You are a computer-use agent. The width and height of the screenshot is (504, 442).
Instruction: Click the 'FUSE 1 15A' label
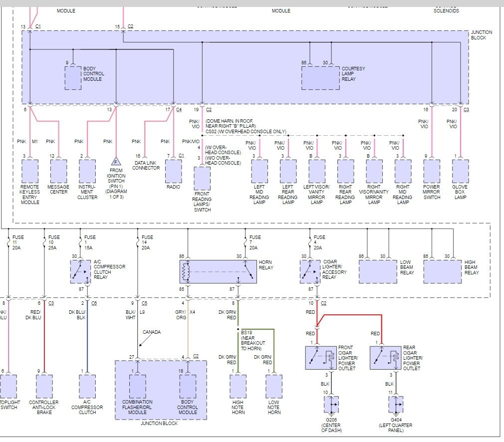tap(89, 242)
